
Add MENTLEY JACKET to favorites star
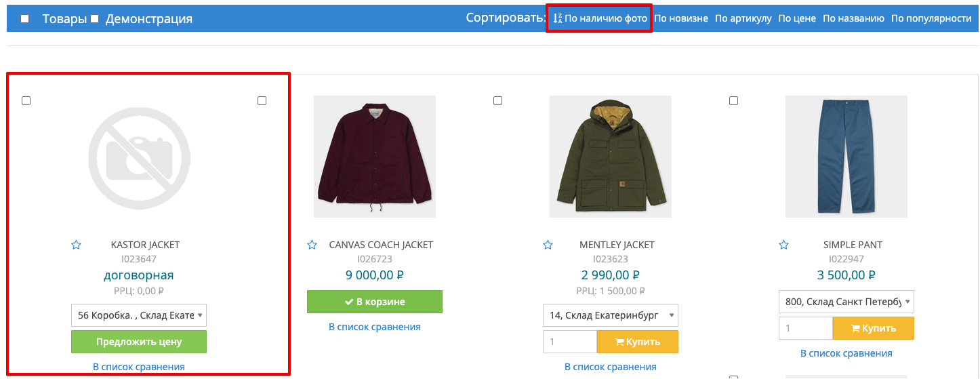[548, 245]
